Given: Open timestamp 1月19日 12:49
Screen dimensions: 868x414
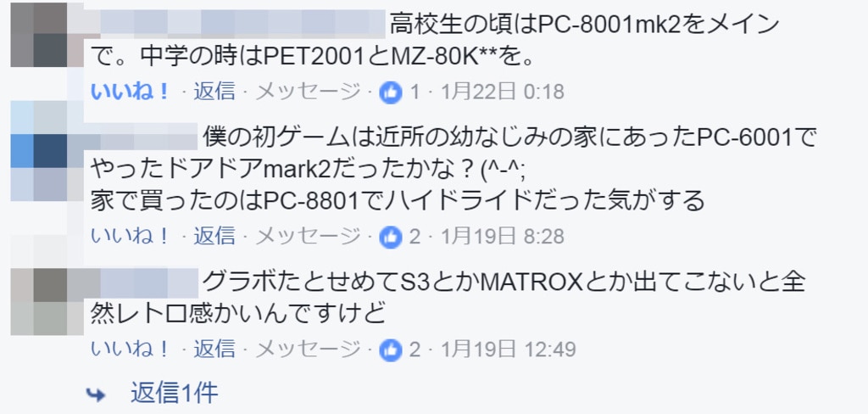Looking at the screenshot, I should (x=509, y=350).
